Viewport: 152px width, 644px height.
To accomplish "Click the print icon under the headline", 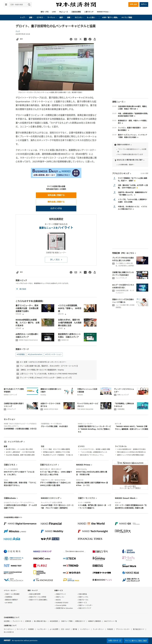I will (x=71, y=39).
